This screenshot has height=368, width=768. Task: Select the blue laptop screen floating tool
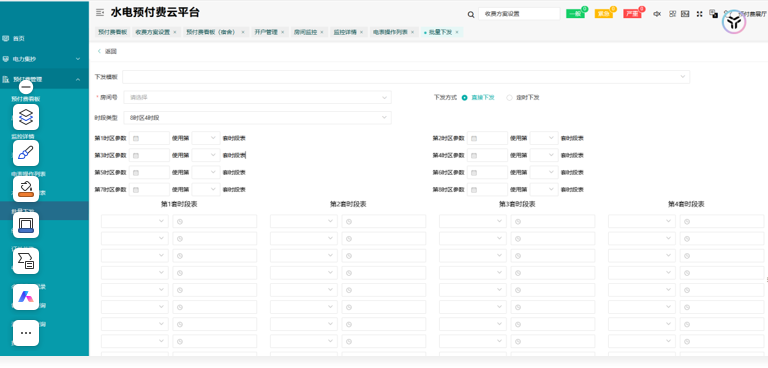pyautogui.click(x=26, y=225)
